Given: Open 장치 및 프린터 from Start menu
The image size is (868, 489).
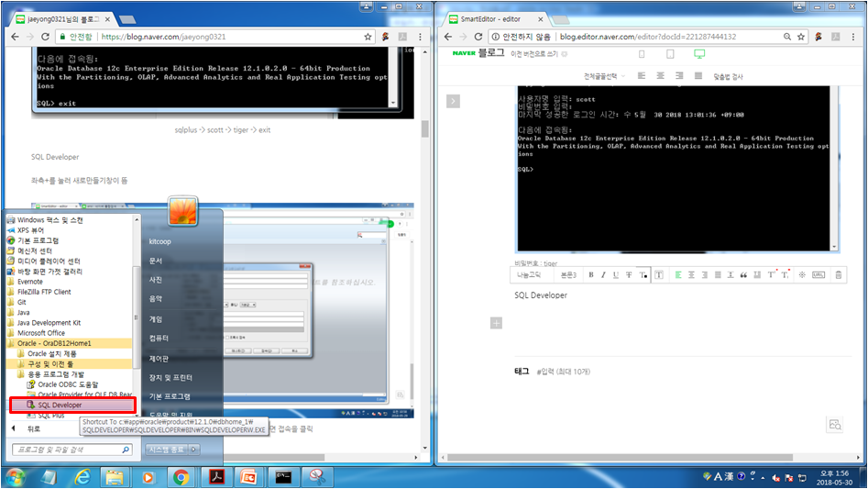Looking at the screenshot, I should coord(170,378).
